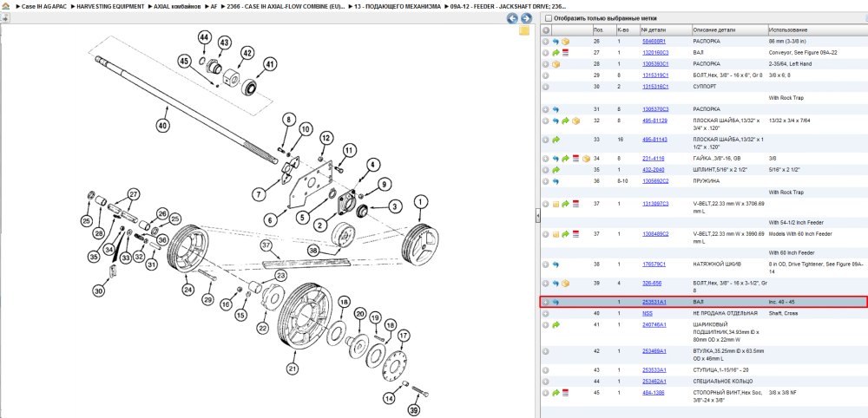
Task: Click the box icon for part 231-4116
Action: coord(586,158)
